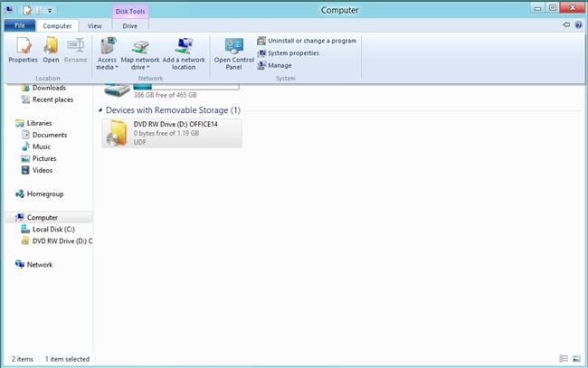This screenshot has width=588, height=368.
Task: Click the hard drive free space bar
Action: coord(186,87)
